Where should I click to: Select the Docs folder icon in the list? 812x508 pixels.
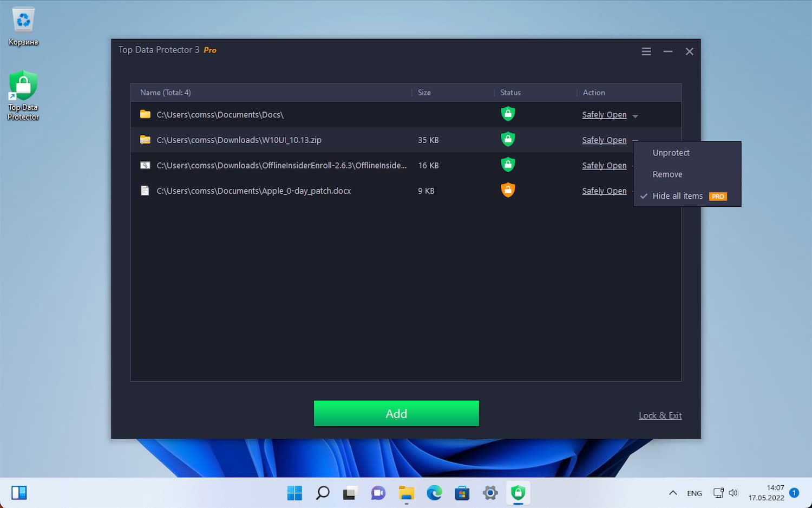[x=145, y=114]
